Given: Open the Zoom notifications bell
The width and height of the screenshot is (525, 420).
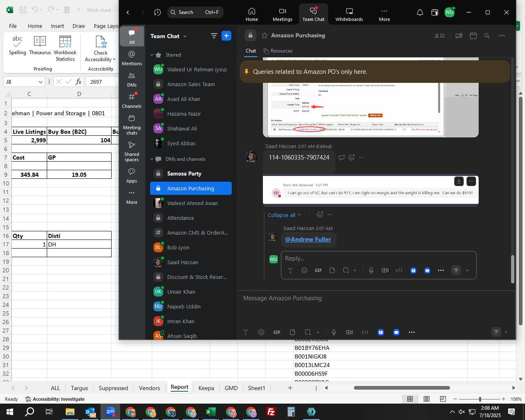Looking at the screenshot, I should (420, 12).
